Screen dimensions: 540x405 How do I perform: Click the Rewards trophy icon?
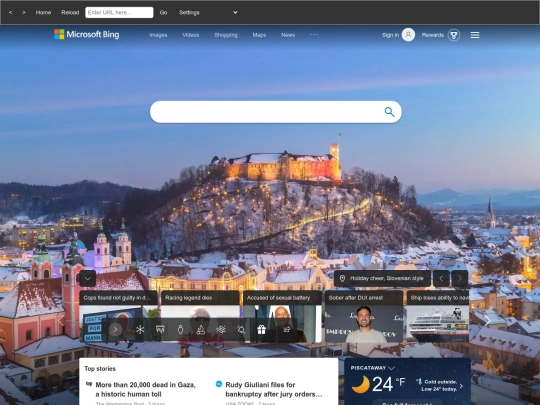454,35
